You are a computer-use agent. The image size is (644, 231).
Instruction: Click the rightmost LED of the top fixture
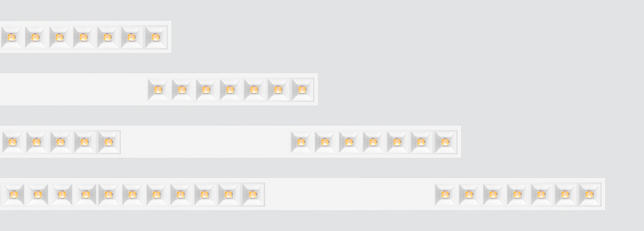155,37
